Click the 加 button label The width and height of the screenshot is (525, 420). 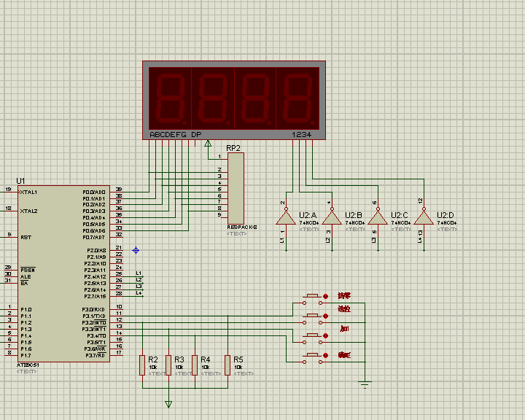[x=344, y=329]
